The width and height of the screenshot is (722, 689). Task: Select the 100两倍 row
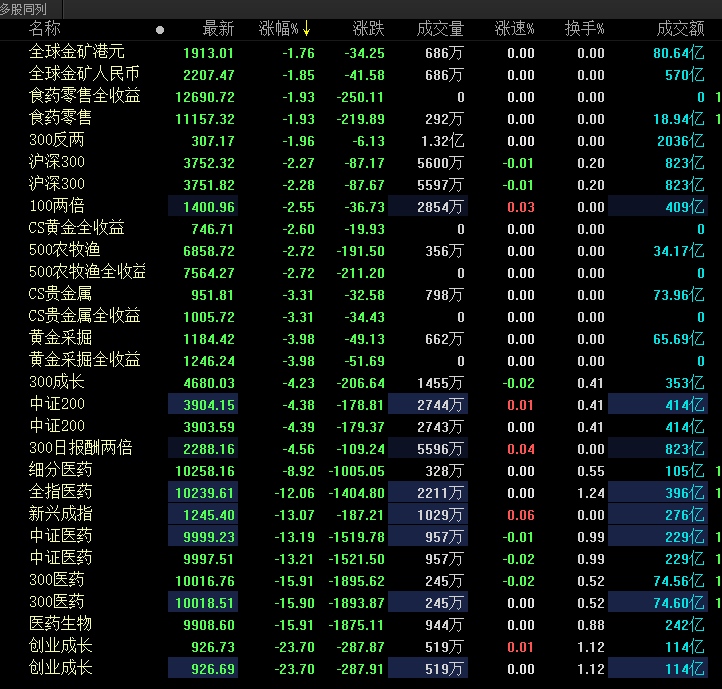point(57,207)
